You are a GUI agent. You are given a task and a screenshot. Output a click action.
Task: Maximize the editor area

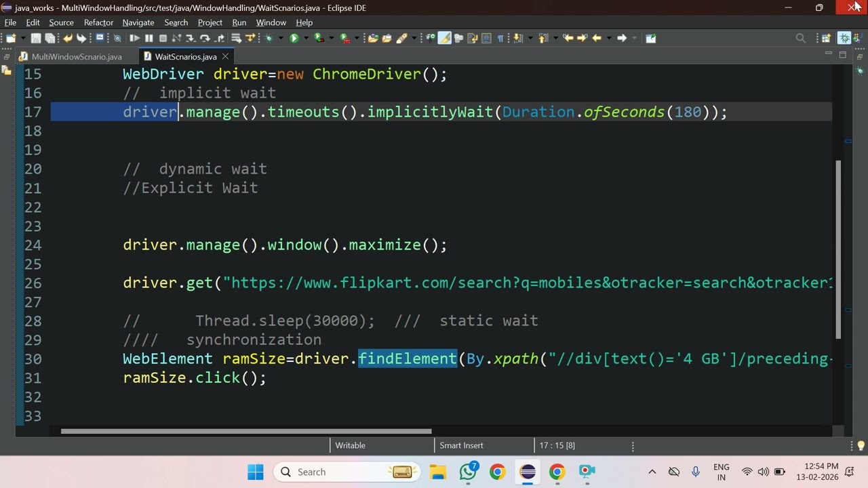point(843,54)
